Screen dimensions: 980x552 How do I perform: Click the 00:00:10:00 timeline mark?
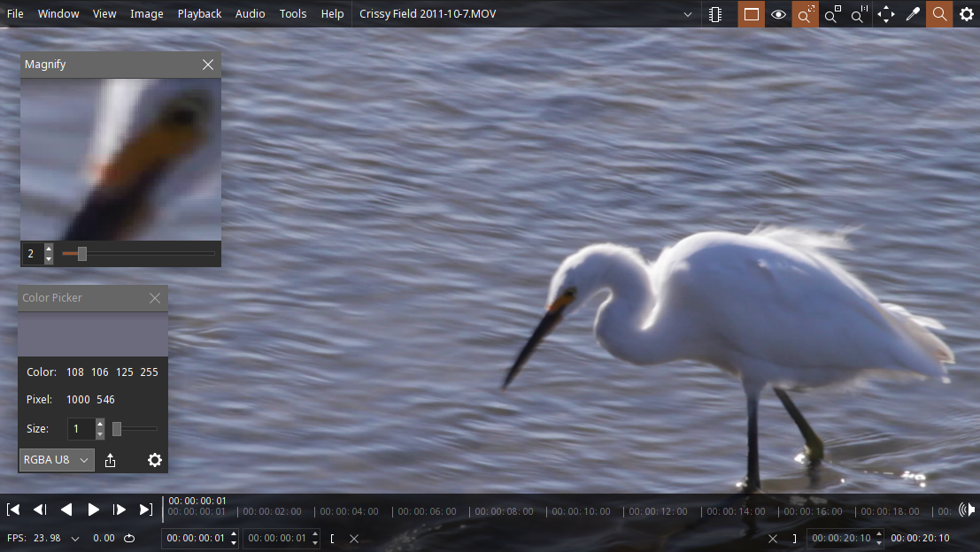tap(581, 511)
